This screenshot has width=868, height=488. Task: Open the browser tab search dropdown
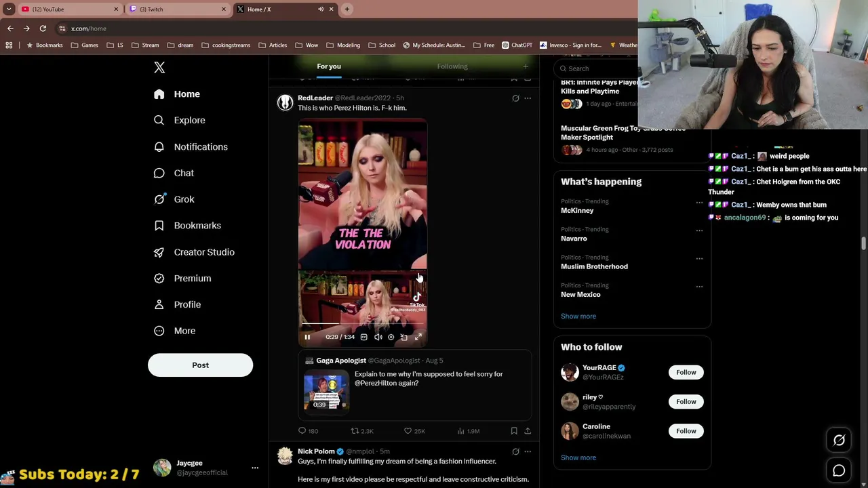coord(9,9)
